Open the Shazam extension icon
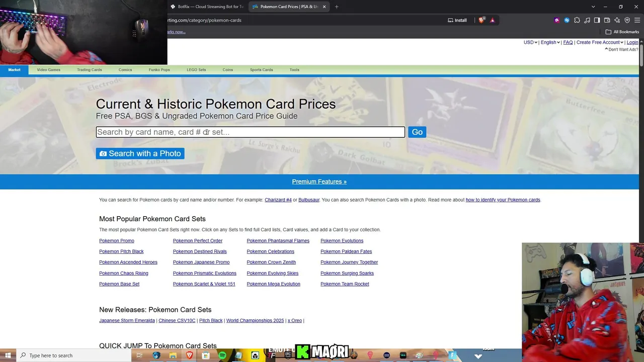The height and width of the screenshot is (362, 644). tap(567, 20)
